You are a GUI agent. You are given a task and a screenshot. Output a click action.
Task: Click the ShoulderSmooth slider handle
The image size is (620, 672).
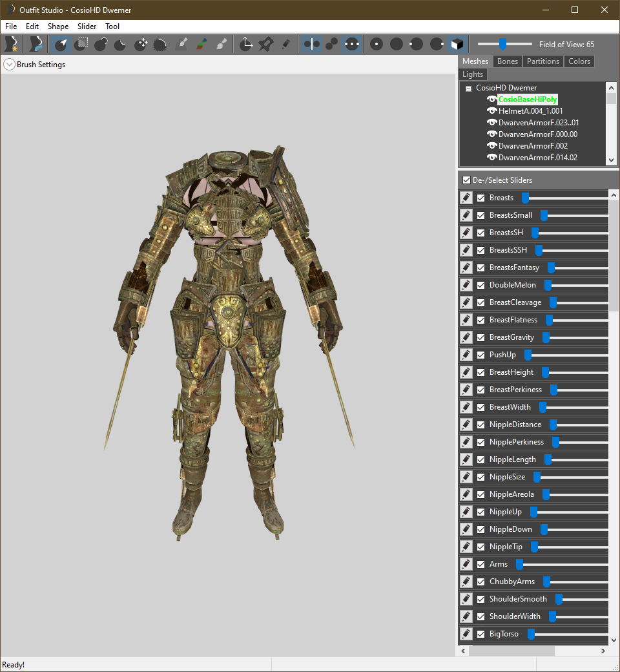pyautogui.click(x=559, y=599)
